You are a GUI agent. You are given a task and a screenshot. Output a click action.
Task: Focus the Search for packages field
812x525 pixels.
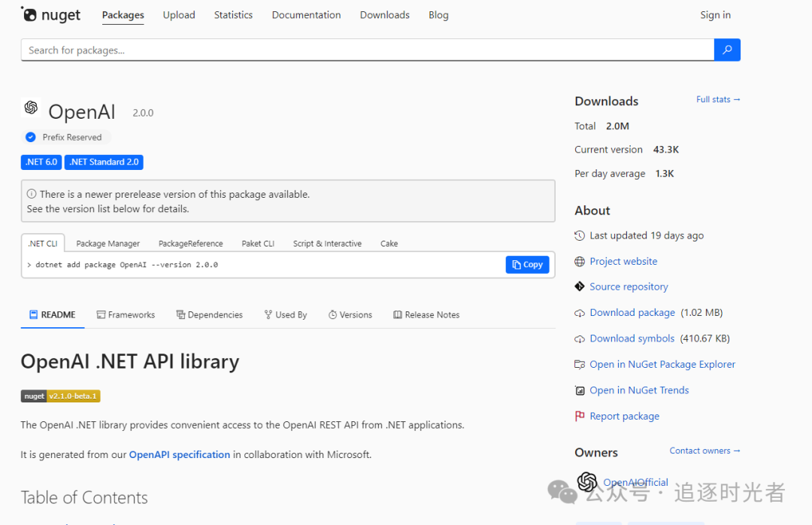(x=367, y=50)
